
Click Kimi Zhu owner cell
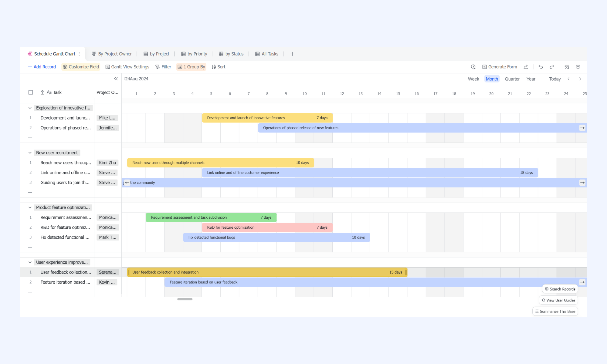point(107,163)
